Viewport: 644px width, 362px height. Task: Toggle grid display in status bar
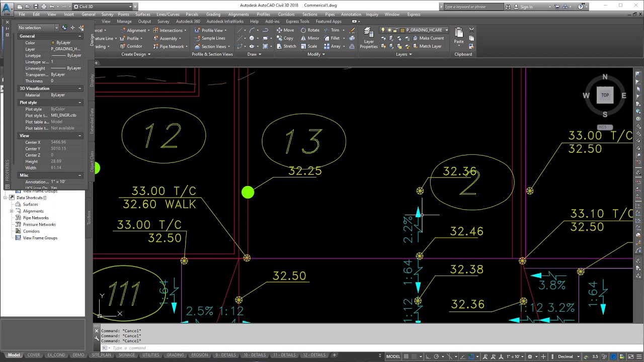coord(407,356)
